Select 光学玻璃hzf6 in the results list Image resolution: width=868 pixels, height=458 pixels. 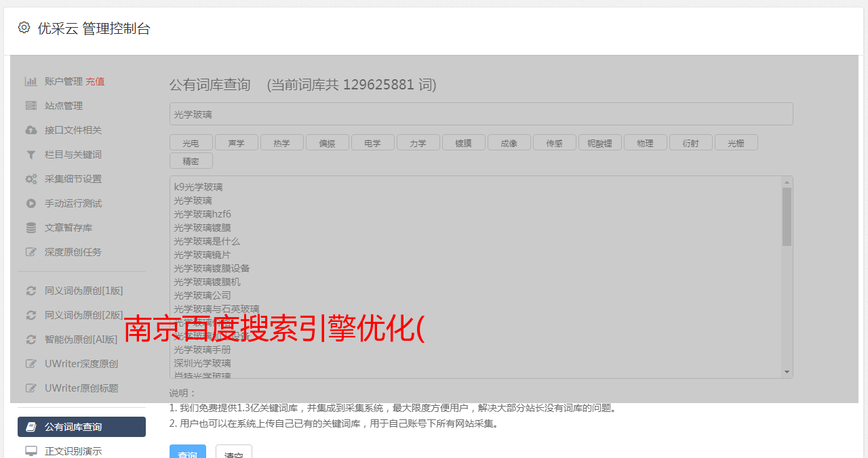coord(202,214)
